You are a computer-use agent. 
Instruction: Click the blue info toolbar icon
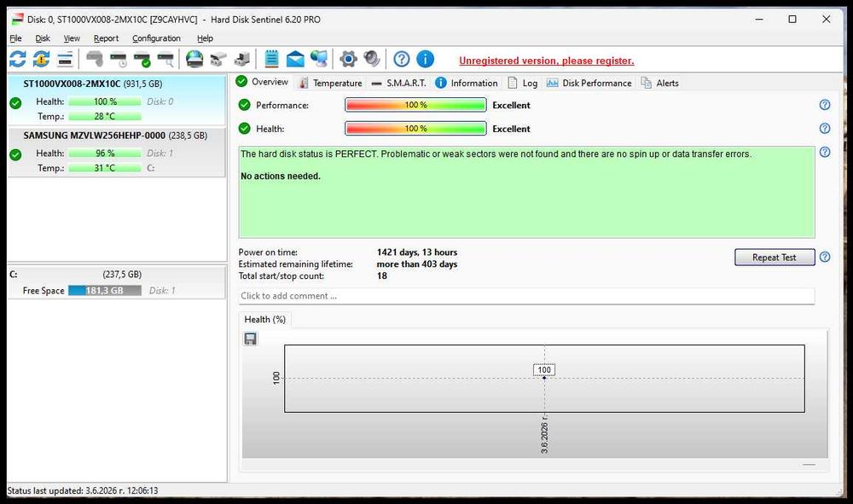[x=426, y=59]
